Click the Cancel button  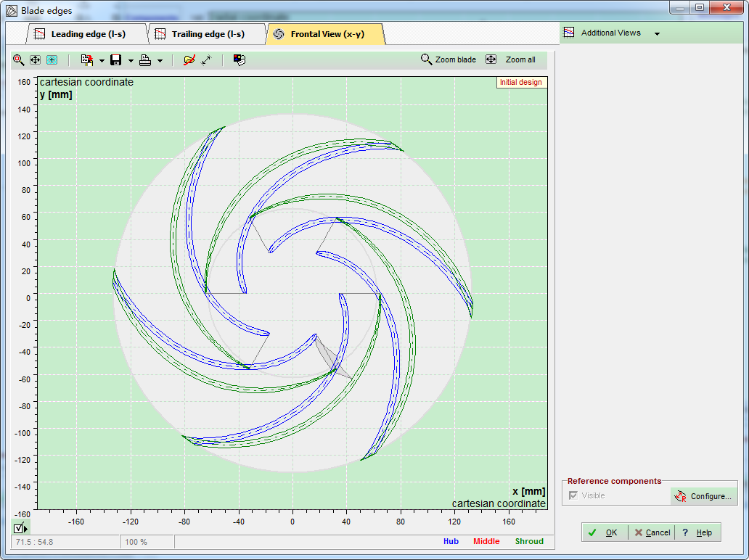652,532
